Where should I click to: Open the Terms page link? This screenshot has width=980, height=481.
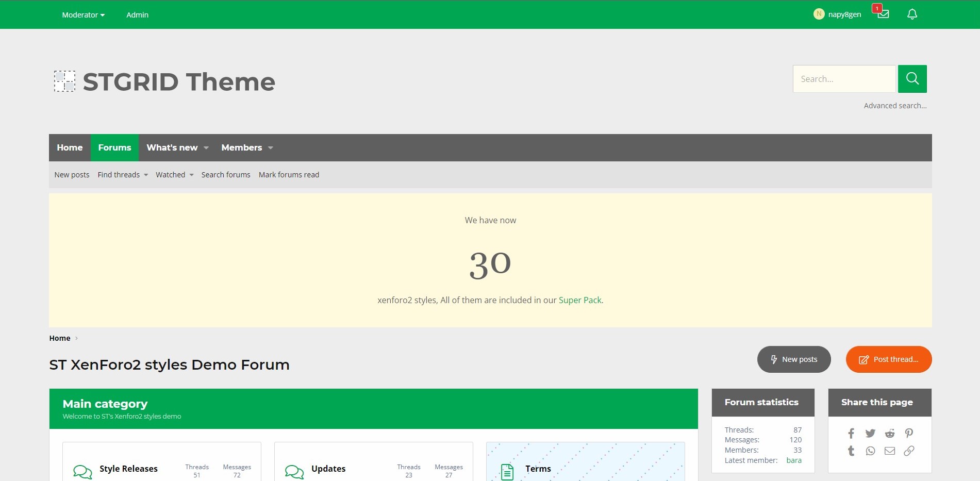pos(538,469)
